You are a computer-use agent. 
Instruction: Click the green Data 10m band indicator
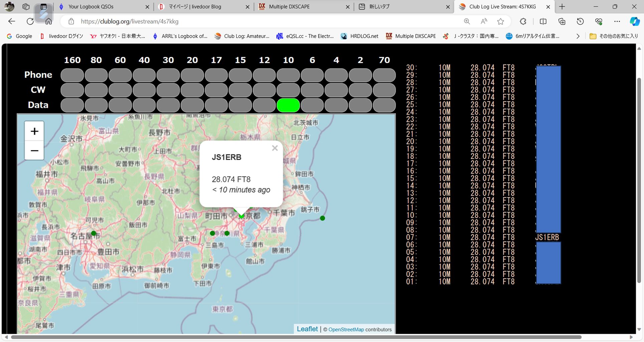pyautogui.click(x=288, y=105)
